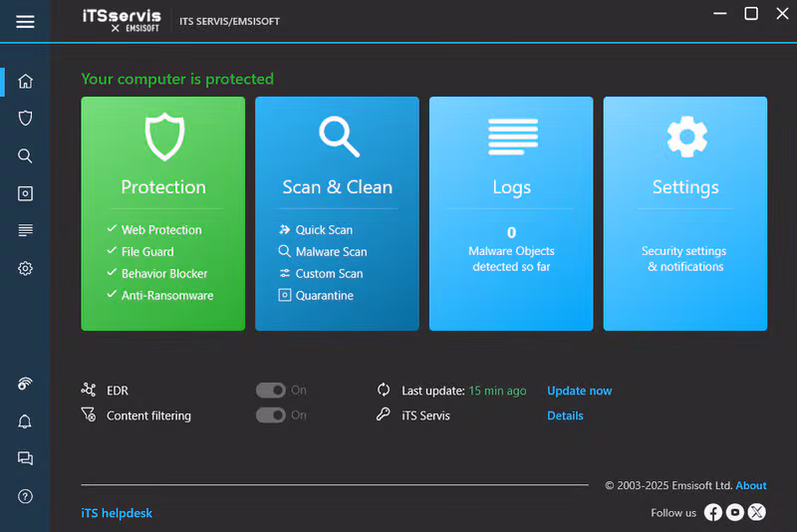Screen dimensions: 797x532
Task: Open Logs icon in sidebar
Action: click(x=25, y=230)
